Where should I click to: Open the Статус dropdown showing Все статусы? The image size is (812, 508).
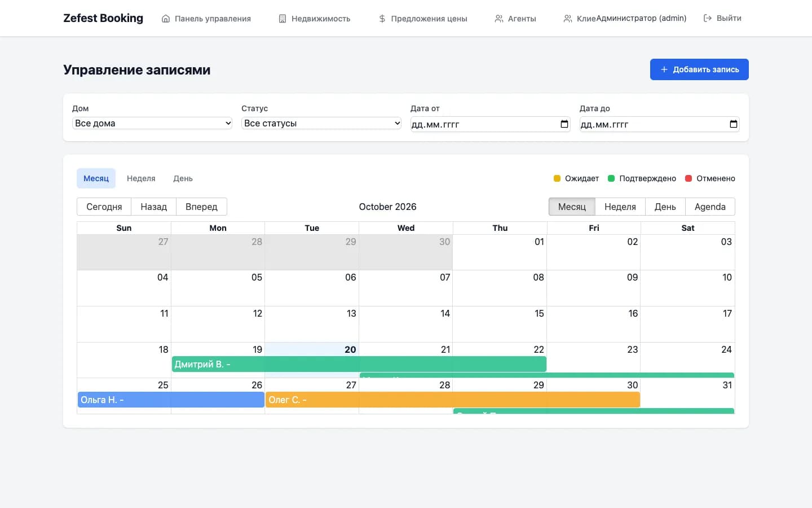click(321, 123)
